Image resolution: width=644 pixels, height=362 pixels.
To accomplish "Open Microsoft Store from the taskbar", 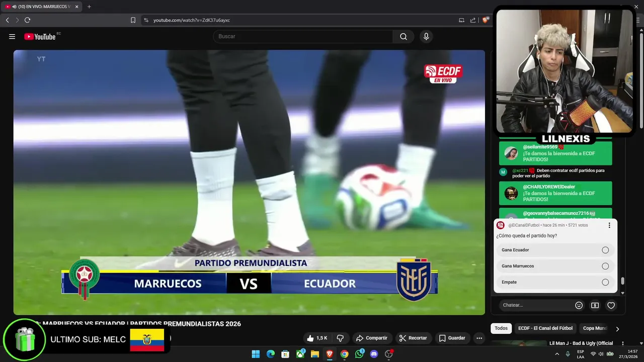I will [285, 354].
